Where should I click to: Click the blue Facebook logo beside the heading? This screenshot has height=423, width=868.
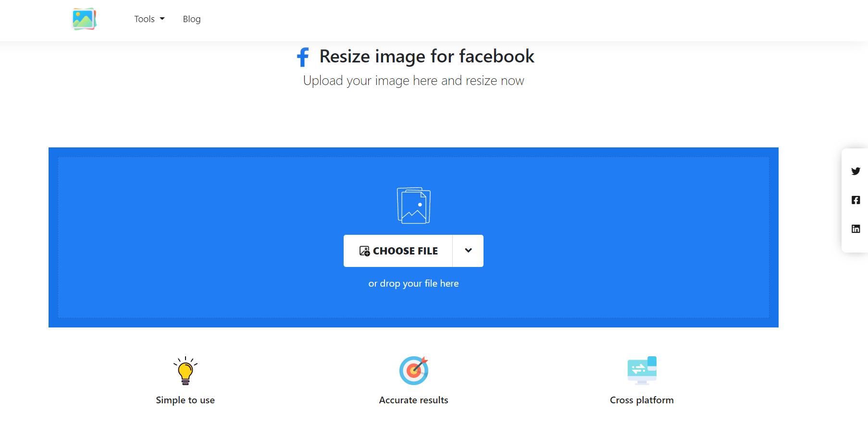click(303, 57)
